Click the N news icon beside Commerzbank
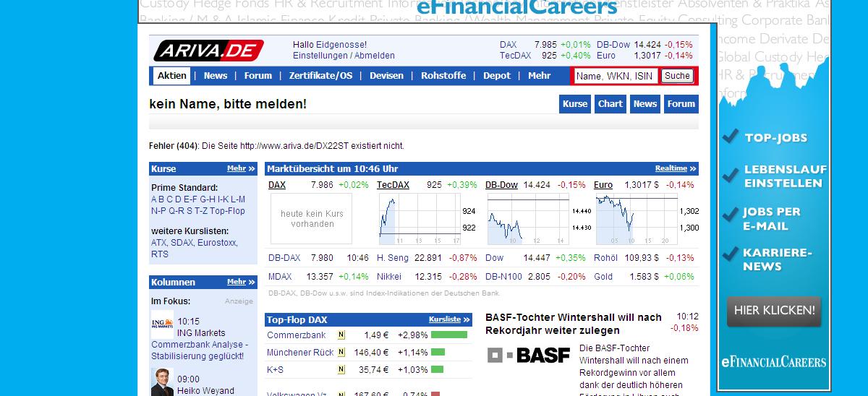The image size is (868, 396). pyautogui.click(x=341, y=335)
